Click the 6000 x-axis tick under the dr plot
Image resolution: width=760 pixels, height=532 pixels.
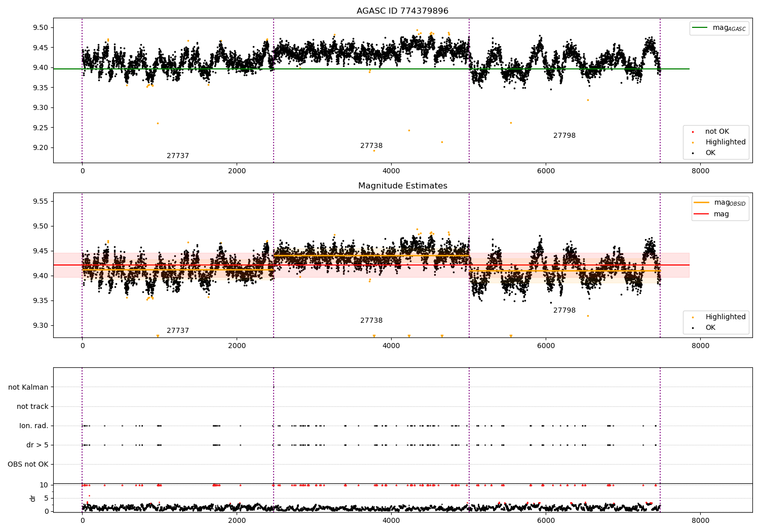click(x=546, y=520)
